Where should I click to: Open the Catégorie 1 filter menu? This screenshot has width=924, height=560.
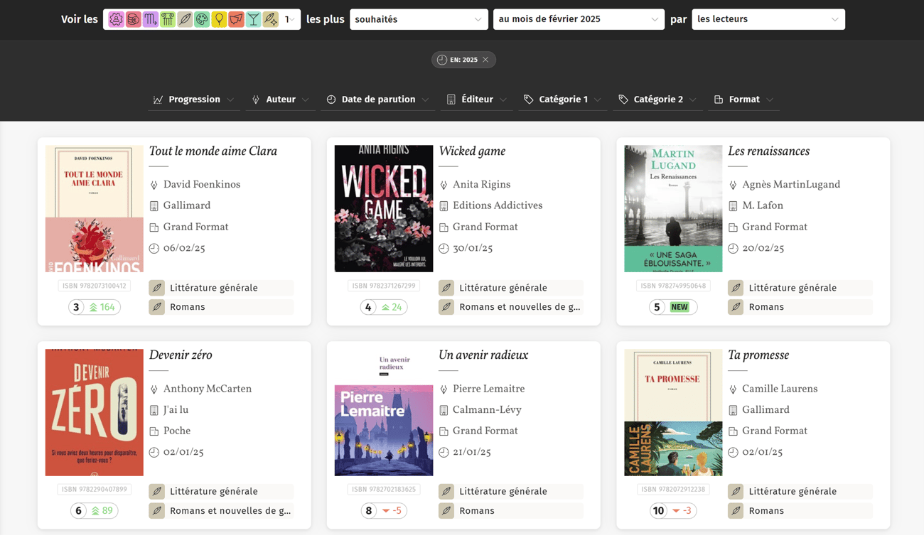click(563, 99)
